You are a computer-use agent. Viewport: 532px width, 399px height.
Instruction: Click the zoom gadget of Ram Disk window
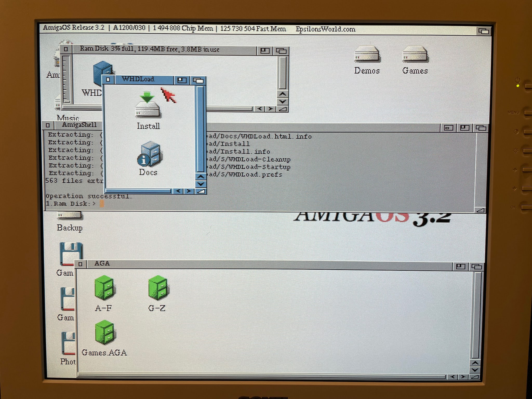pyautogui.click(x=264, y=51)
